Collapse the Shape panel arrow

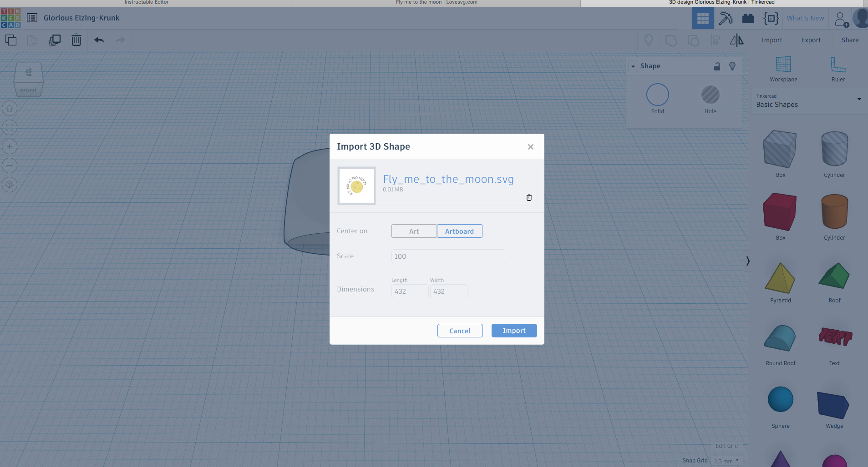tap(633, 66)
